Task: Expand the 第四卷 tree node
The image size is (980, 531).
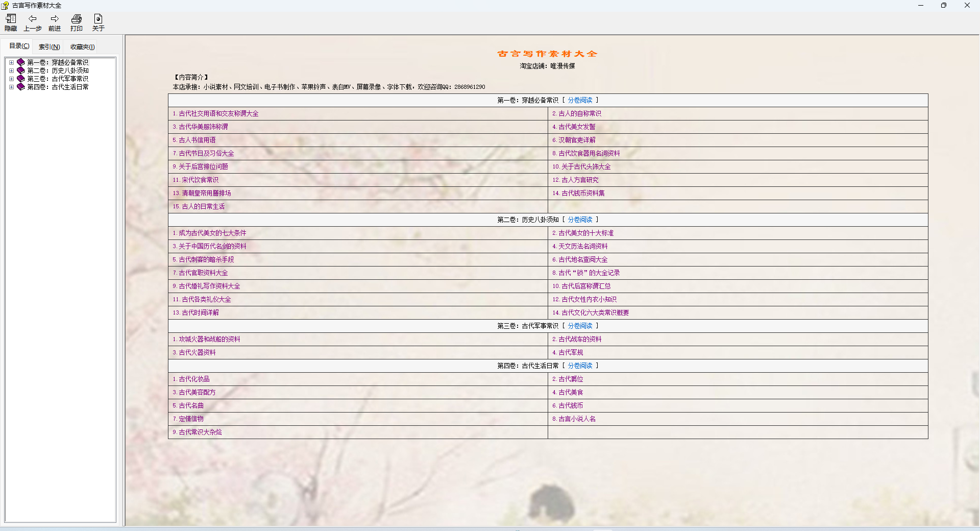Action: pyautogui.click(x=11, y=87)
